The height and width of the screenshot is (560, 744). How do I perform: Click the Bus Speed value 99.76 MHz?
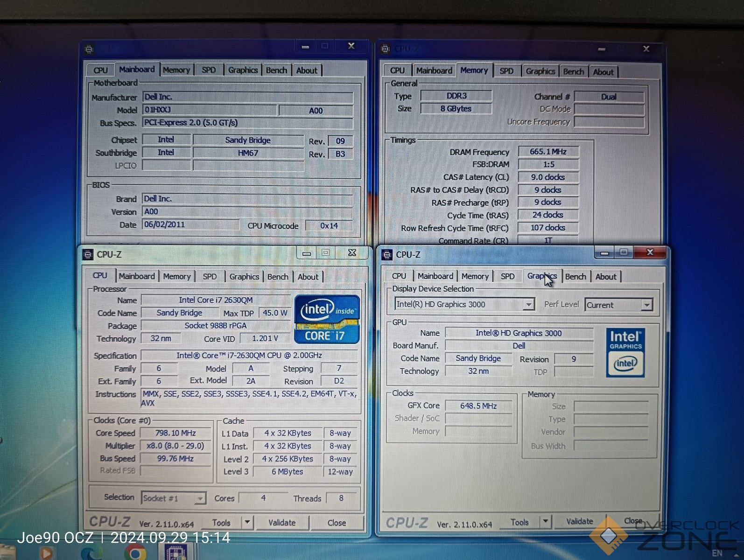click(175, 458)
